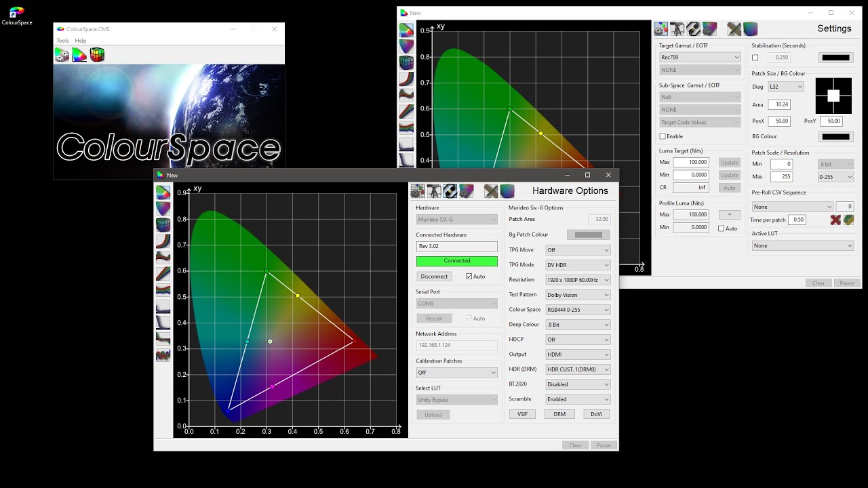Screen dimensions: 868x488
Task: Expand the Deep Colour dropdown
Action: pyautogui.click(x=578, y=325)
